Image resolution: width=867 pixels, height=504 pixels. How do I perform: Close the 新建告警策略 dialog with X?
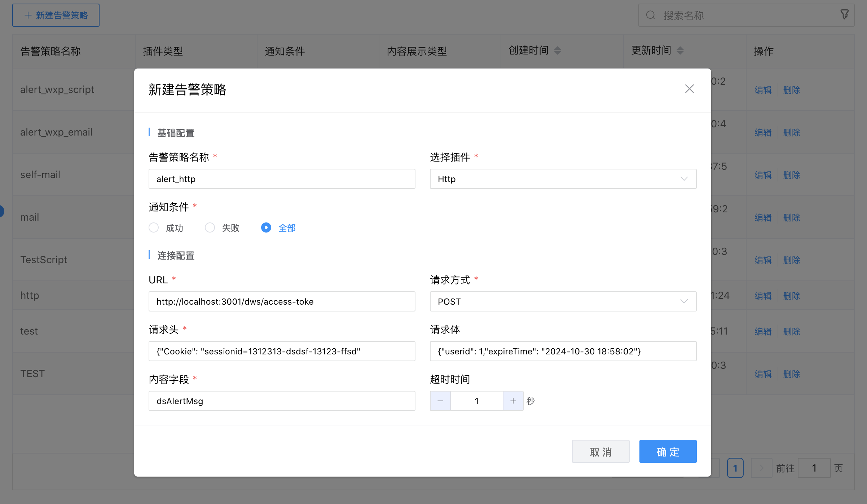(x=689, y=89)
